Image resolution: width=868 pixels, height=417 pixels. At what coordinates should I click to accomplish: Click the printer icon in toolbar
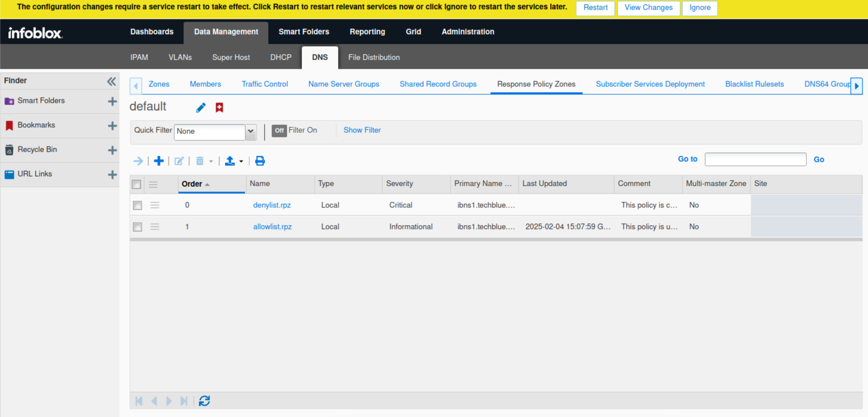(x=260, y=161)
